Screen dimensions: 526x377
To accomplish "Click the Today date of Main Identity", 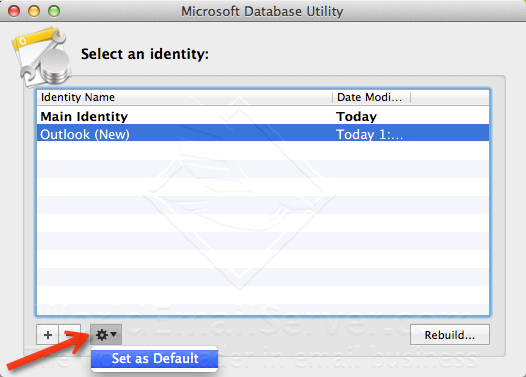I will (x=356, y=116).
